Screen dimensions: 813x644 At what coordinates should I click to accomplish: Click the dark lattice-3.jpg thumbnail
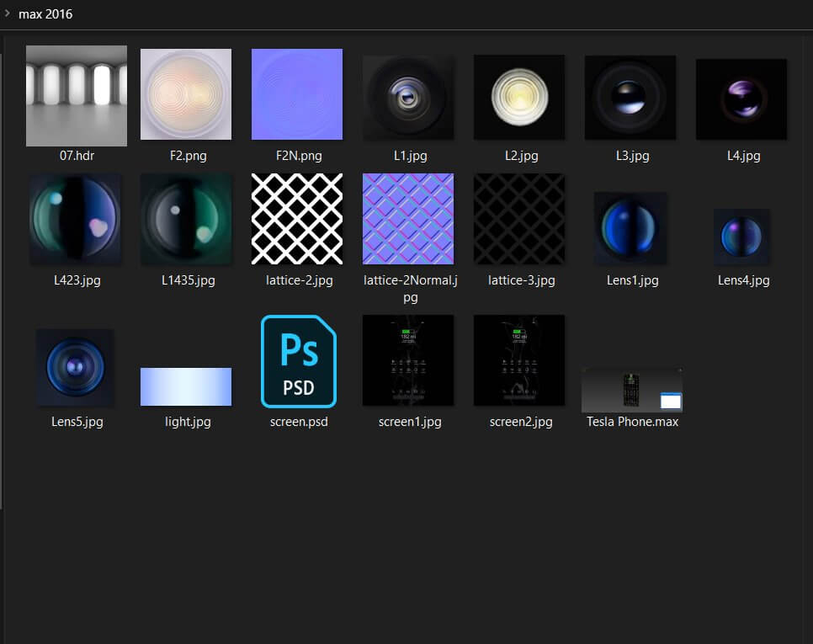click(519, 219)
